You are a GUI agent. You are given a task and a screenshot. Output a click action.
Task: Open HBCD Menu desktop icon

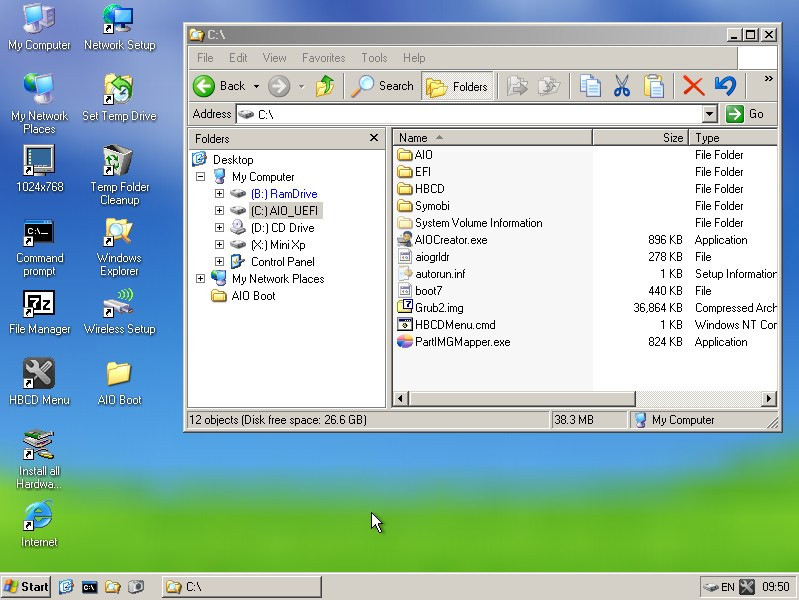point(39,382)
